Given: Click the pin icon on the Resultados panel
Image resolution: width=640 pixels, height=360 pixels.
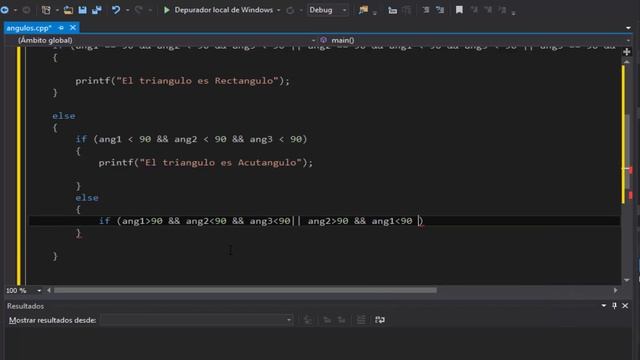Looking at the screenshot, I should pos(614,306).
